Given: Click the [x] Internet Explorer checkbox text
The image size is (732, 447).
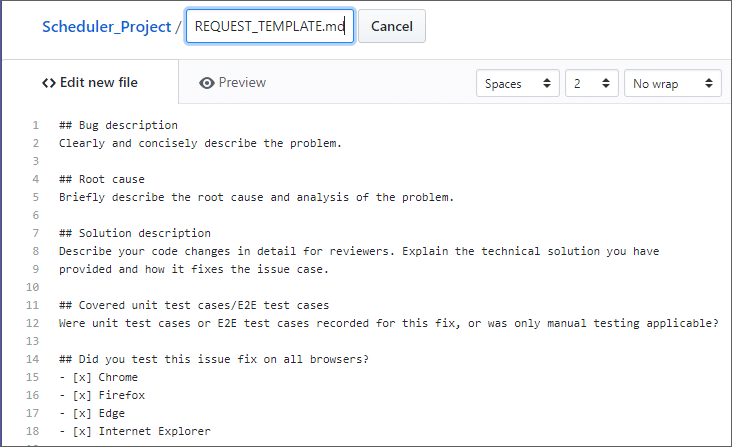Looking at the screenshot, I should (x=141, y=431).
